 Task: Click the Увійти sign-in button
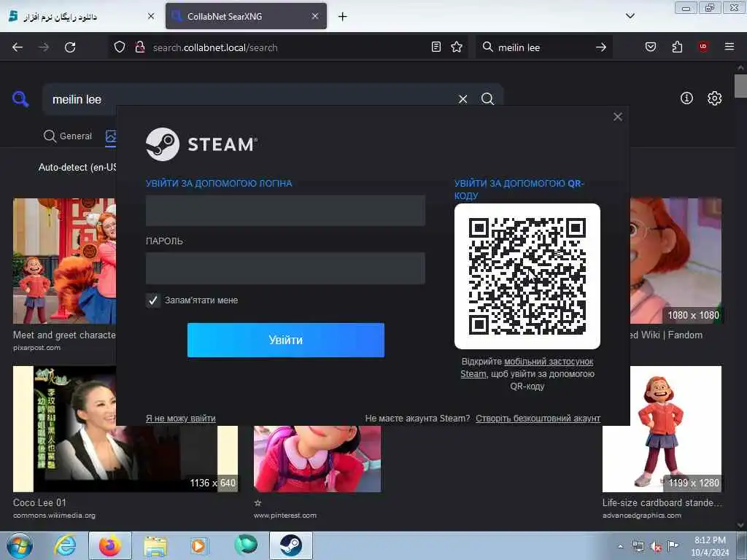(285, 340)
